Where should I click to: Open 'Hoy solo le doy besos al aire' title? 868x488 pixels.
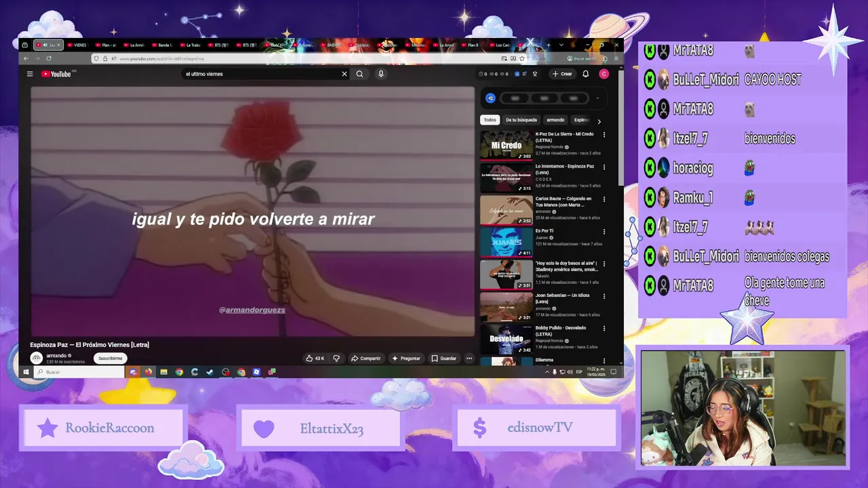coord(567,266)
